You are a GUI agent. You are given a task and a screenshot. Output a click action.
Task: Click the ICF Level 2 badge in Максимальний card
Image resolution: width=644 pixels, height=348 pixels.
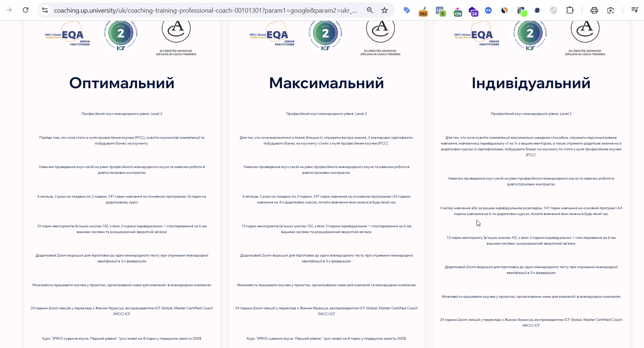tap(325, 35)
